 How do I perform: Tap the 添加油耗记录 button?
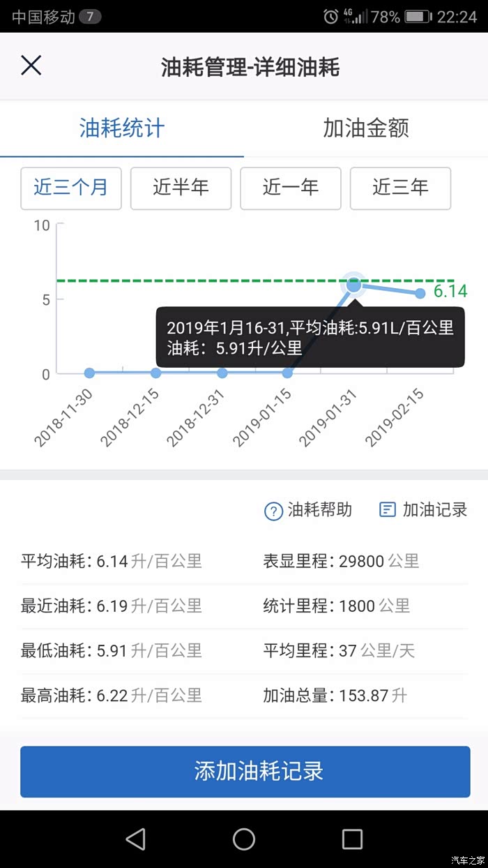point(245,771)
